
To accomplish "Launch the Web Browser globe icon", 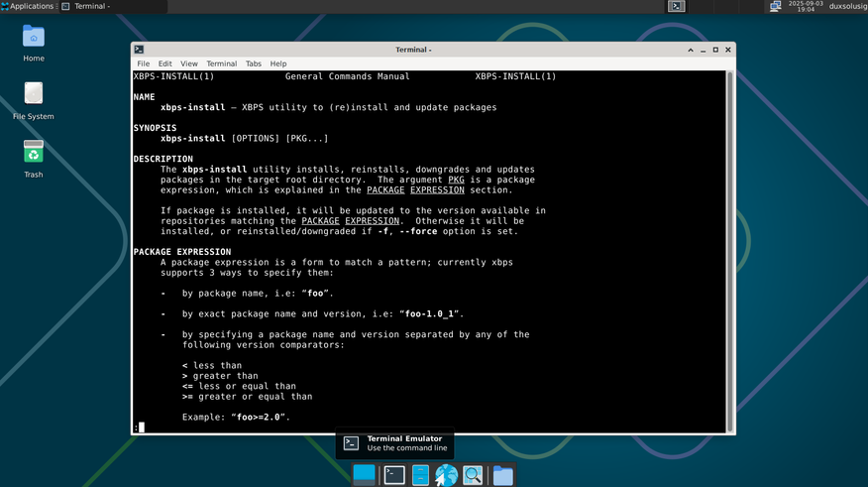I will (446, 475).
